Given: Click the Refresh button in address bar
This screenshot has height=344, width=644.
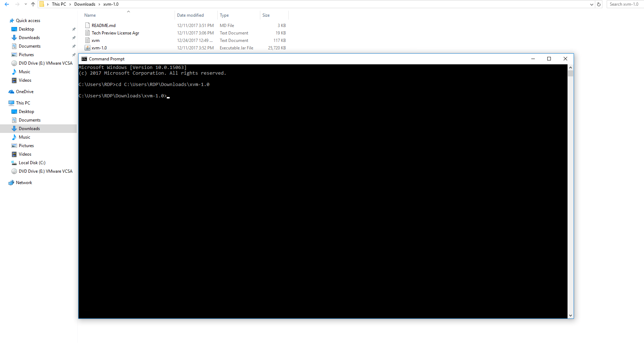Looking at the screenshot, I should pos(599,4).
